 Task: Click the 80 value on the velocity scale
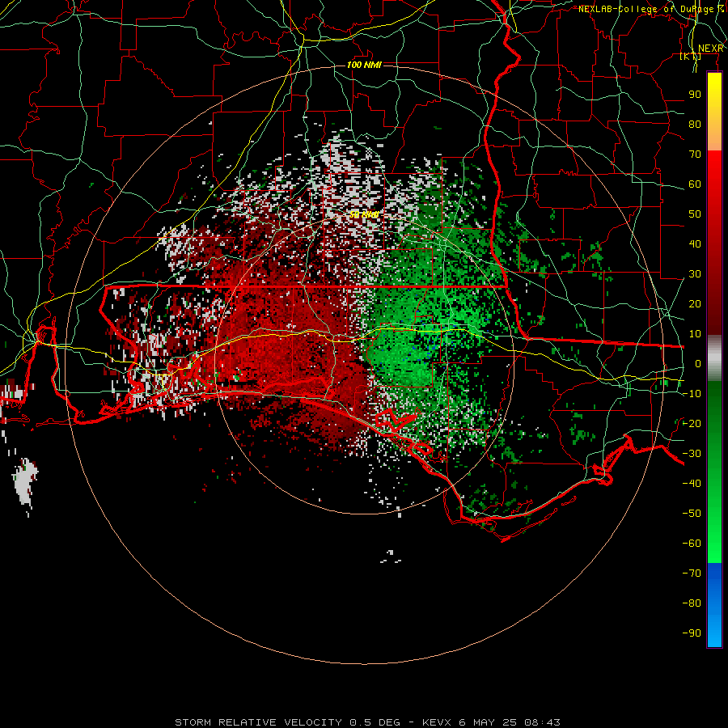click(695, 125)
